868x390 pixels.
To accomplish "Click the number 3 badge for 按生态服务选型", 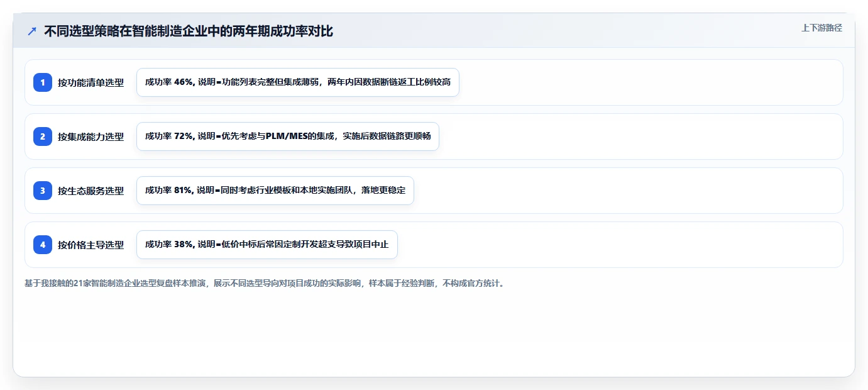I will point(43,191).
